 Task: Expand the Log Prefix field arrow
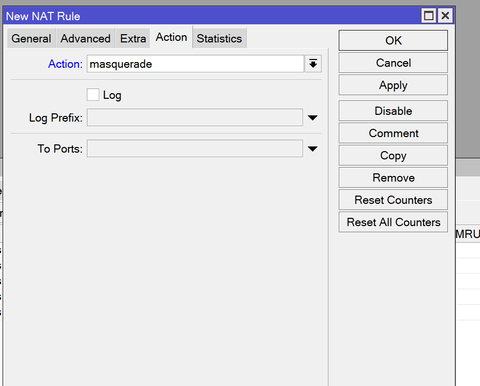click(x=312, y=118)
